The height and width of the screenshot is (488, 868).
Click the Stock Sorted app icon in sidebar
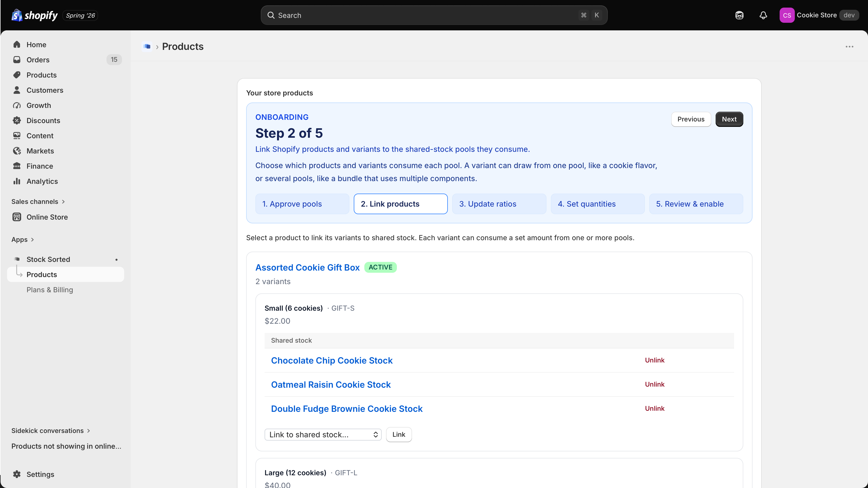coord(17,259)
